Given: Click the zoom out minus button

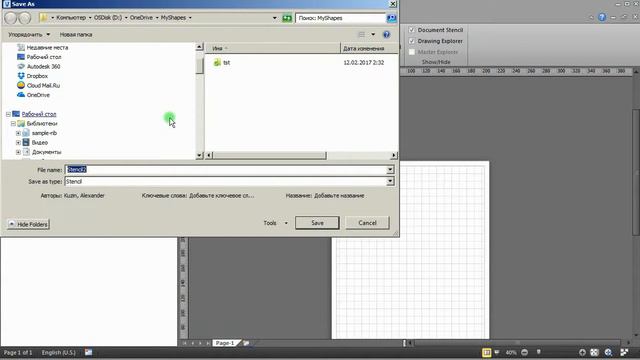Looking at the screenshot, I should tap(524, 352).
